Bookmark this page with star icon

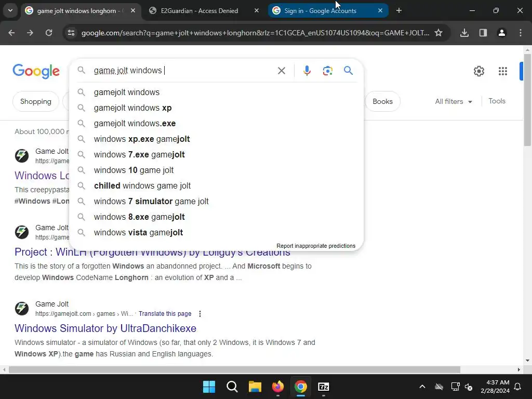tap(438, 33)
